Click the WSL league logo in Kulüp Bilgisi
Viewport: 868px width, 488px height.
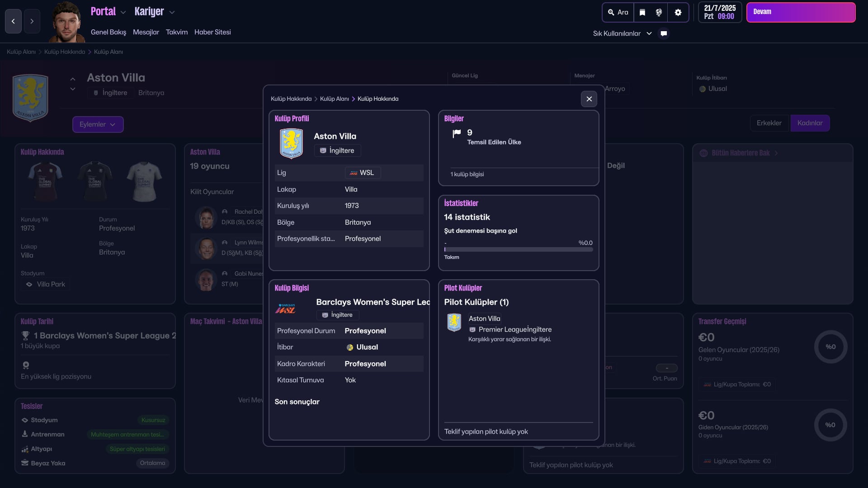286,309
